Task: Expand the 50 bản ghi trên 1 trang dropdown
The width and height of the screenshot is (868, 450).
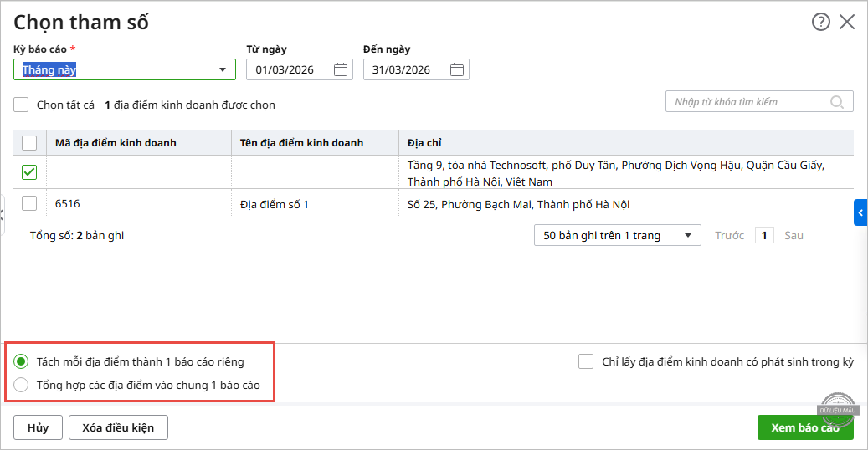Action: [x=618, y=236]
